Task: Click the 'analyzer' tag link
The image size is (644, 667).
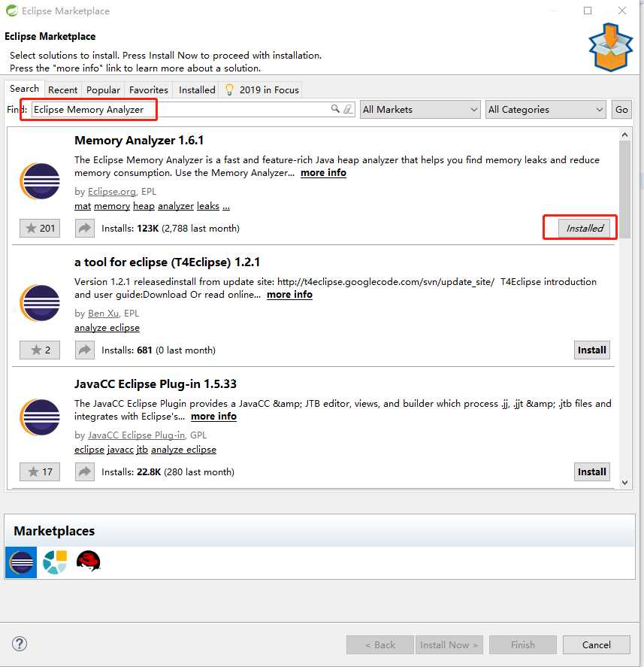Action: click(x=176, y=206)
